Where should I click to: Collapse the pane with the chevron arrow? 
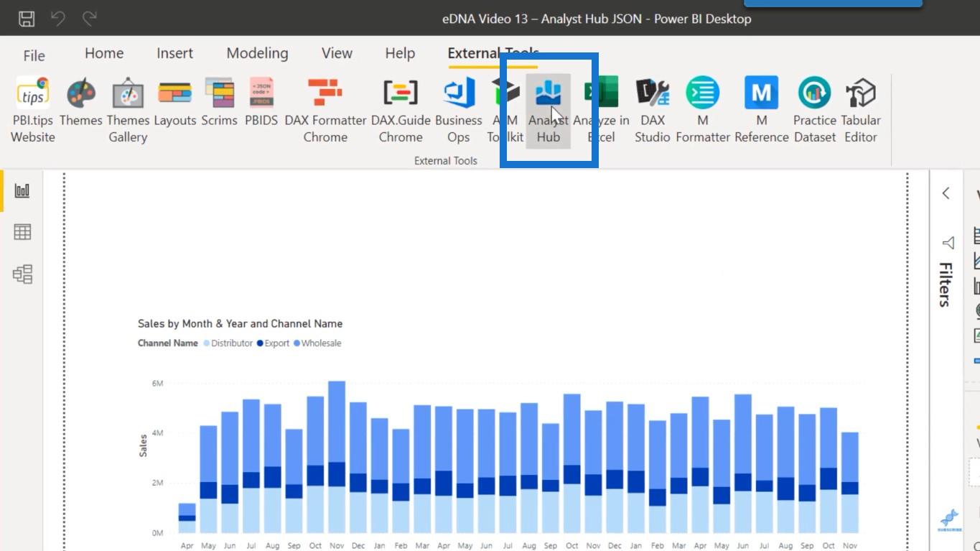(946, 193)
